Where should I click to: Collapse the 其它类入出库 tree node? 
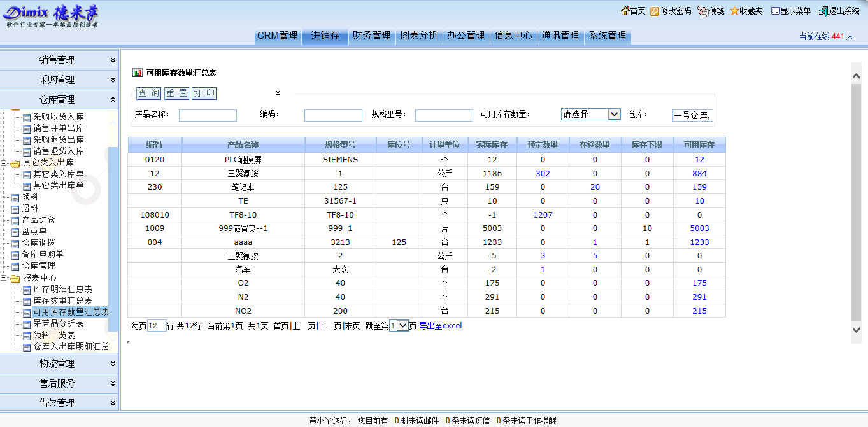click(4, 163)
